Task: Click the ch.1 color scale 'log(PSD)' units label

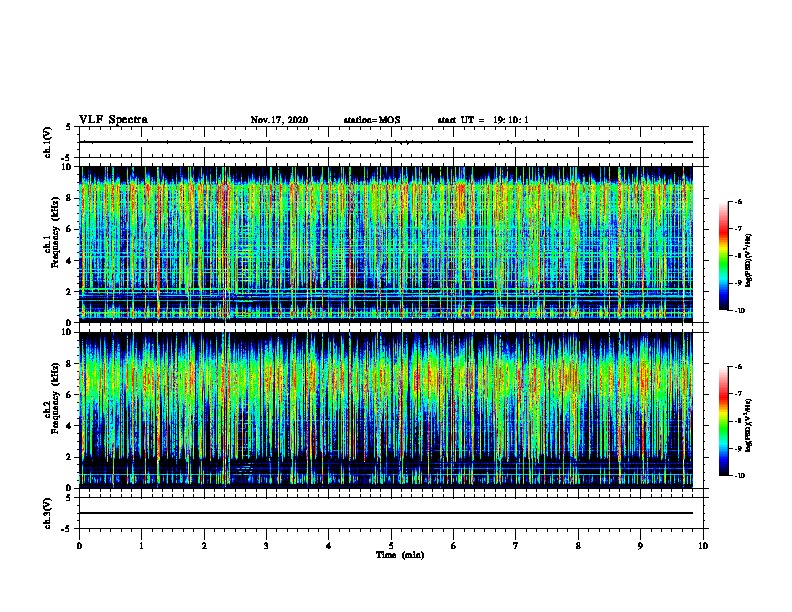Action: (748, 261)
